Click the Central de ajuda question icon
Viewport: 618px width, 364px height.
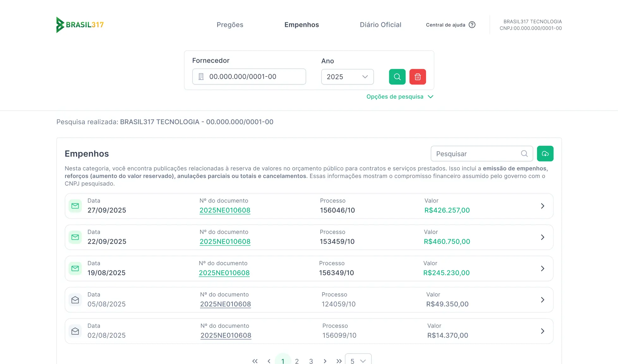pyautogui.click(x=472, y=25)
